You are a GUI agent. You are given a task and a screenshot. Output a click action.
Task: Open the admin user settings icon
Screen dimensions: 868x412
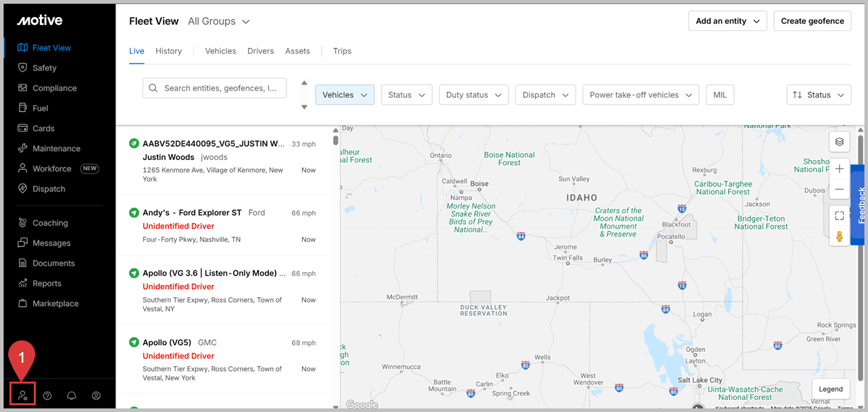[x=23, y=396]
